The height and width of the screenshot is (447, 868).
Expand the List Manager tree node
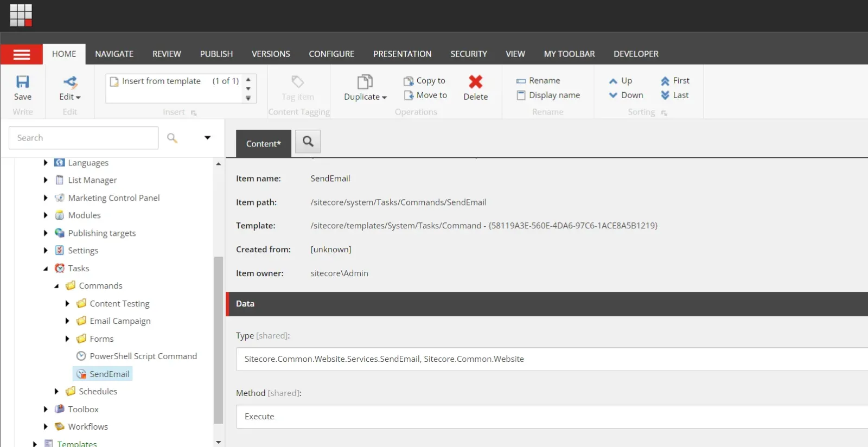(x=46, y=180)
